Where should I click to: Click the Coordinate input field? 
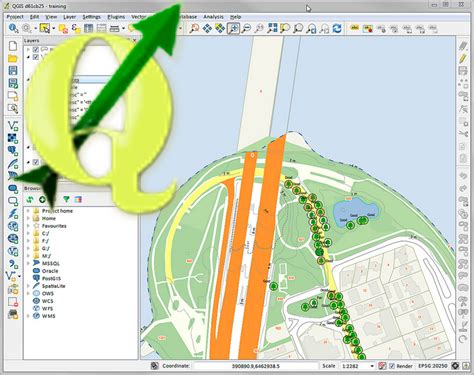(x=256, y=366)
